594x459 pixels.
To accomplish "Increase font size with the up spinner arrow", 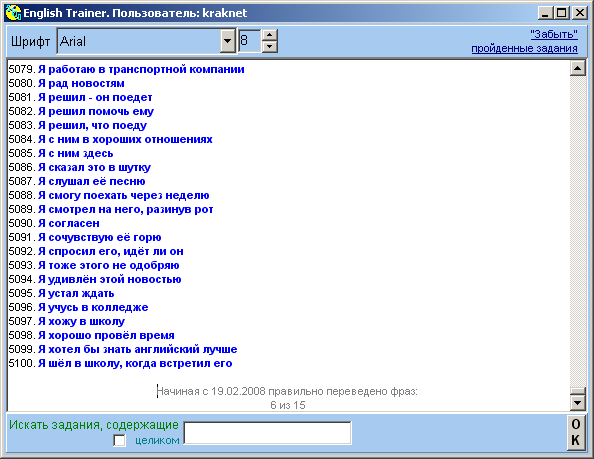I will click(269, 35).
